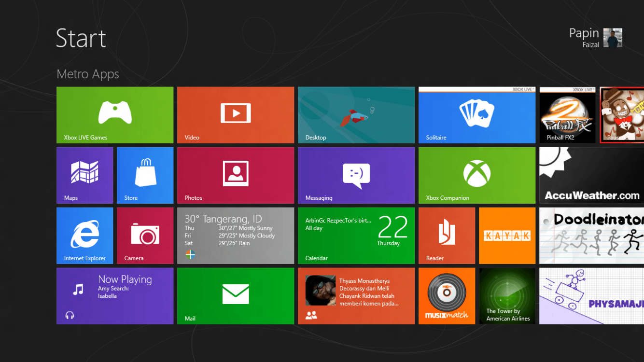
Task: Open the Calendar tile showing Thursday 22
Action: point(356,236)
